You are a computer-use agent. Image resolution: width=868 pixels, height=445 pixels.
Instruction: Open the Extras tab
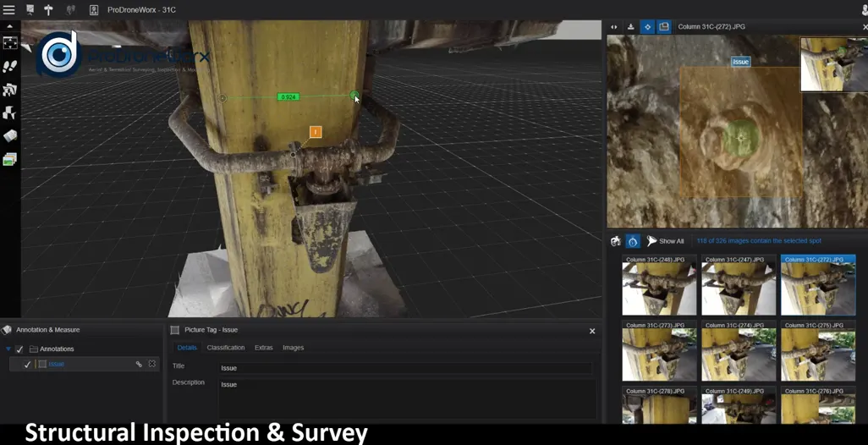263,348
